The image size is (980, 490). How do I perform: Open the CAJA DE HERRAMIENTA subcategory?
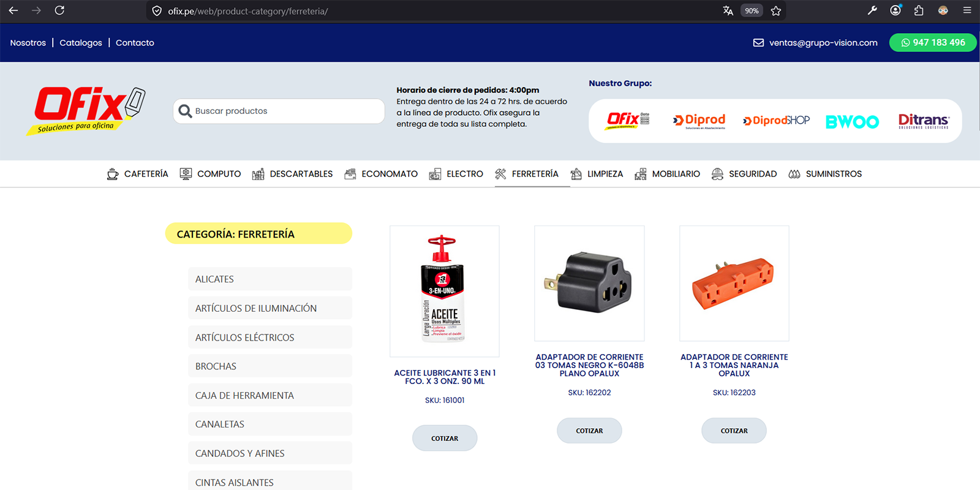tap(270, 395)
